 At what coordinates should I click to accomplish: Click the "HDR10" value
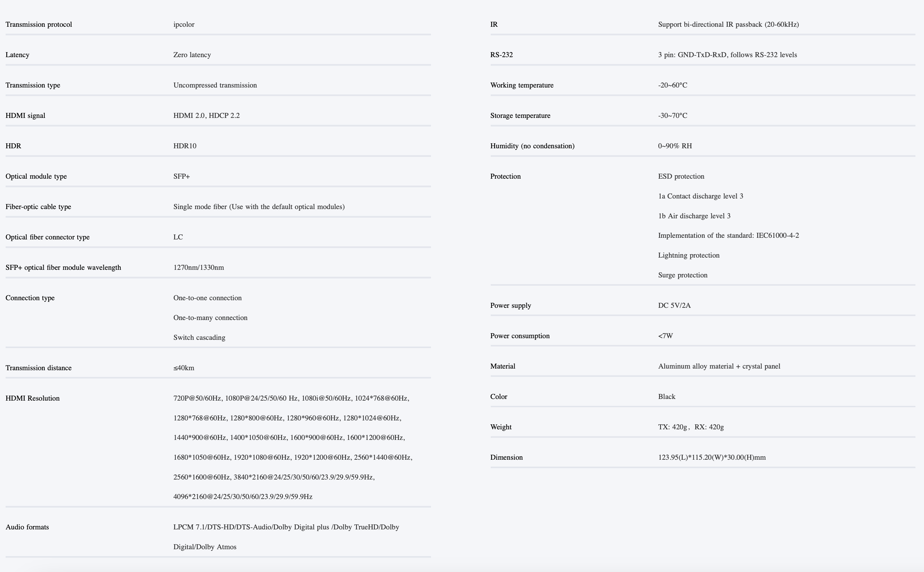pos(185,146)
